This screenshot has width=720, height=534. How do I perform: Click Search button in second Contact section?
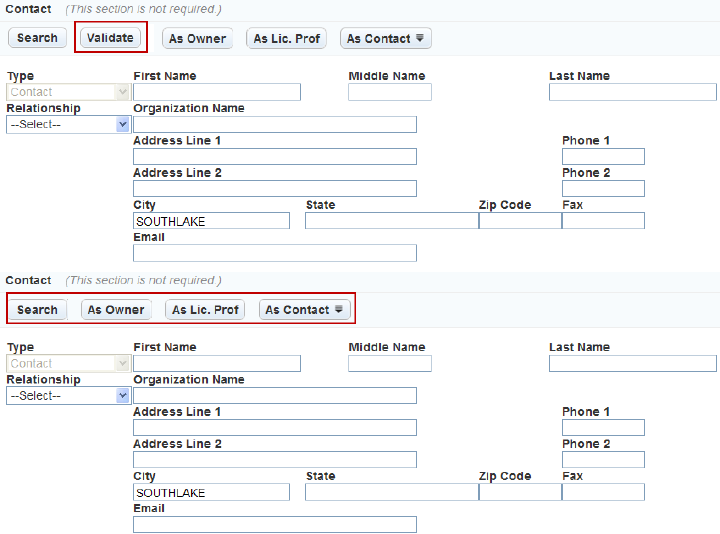pos(37,310)
